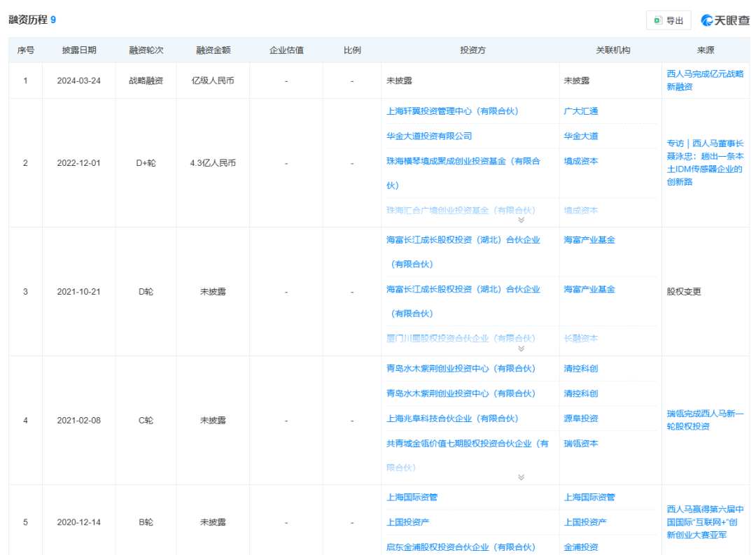Screen dimensions: 756x555
Task: Open source link 瑞领完成西人马新一轮股权投资
Action: click(705, 420)
